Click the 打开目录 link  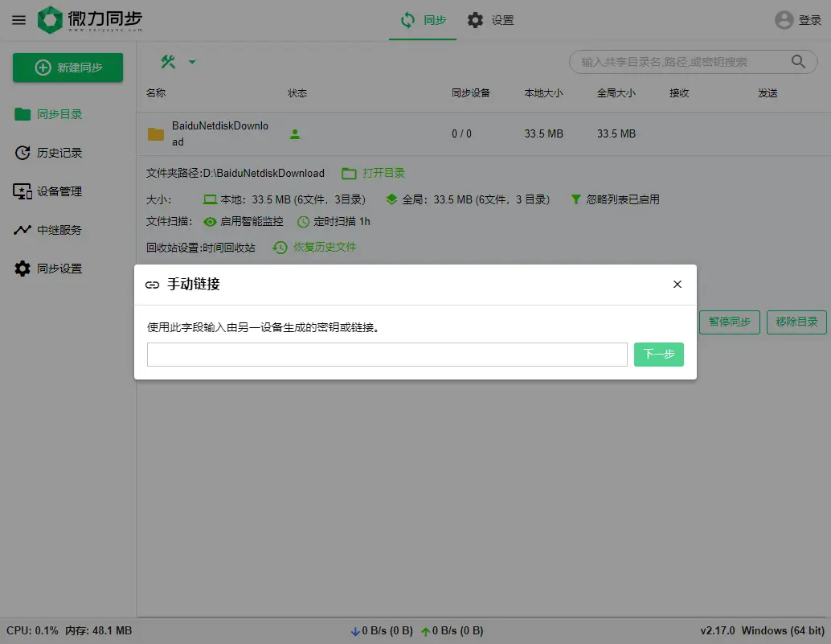point(374,173)
